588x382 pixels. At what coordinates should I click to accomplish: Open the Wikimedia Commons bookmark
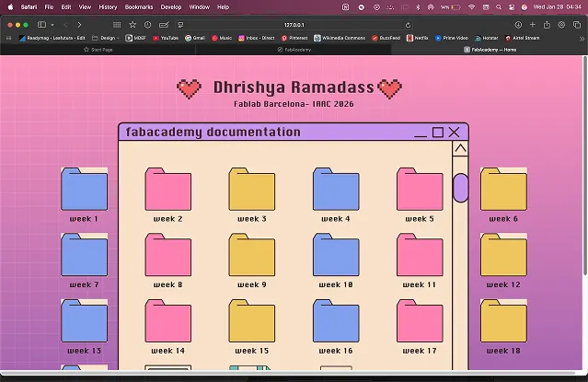pyautogui.click(x=340, y=38)
